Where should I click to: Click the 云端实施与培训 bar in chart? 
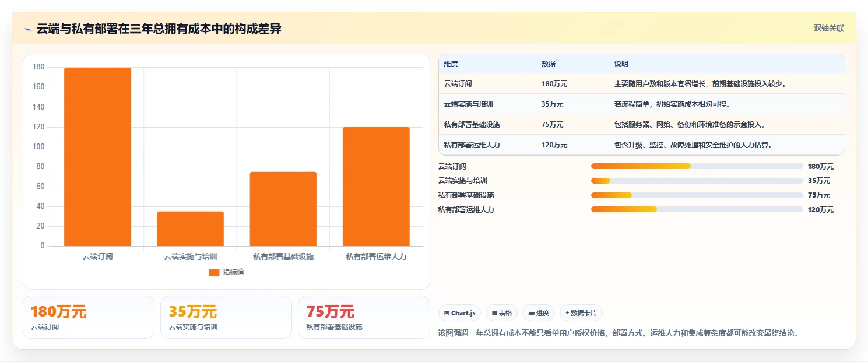coord(190,229)
